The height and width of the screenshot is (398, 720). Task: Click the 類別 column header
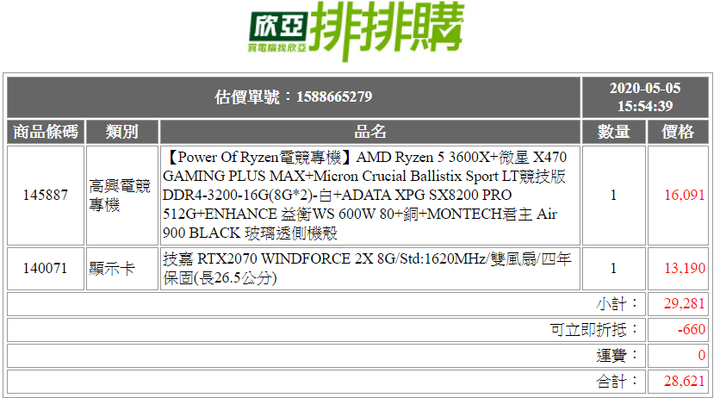point(122,132)
